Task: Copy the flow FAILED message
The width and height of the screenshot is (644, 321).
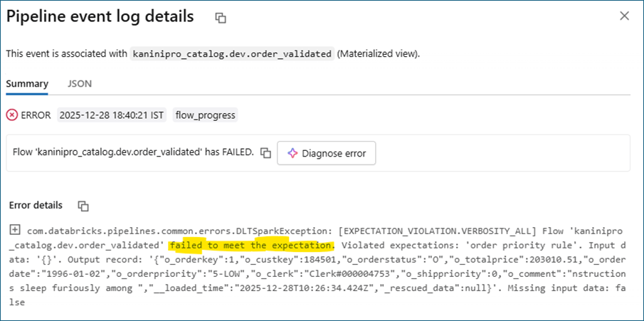Action: click(x=265, y=153)
